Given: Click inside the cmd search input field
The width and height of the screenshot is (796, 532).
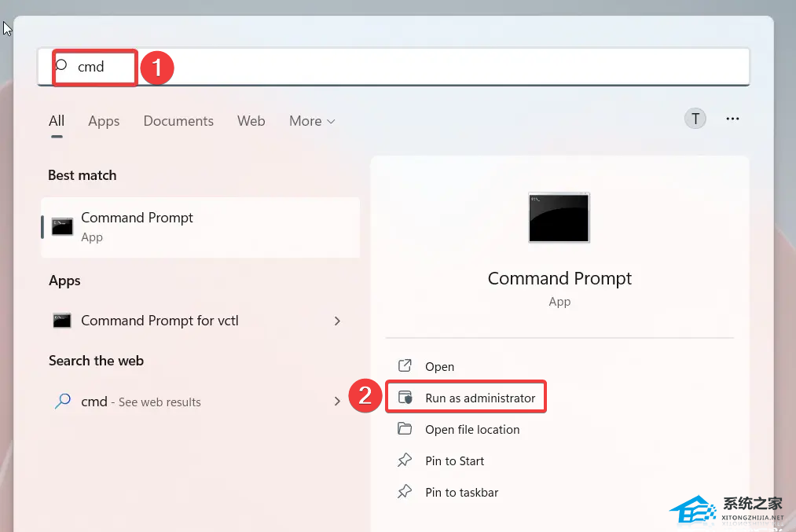Looking at the screenshot, I should coord(394,67).
